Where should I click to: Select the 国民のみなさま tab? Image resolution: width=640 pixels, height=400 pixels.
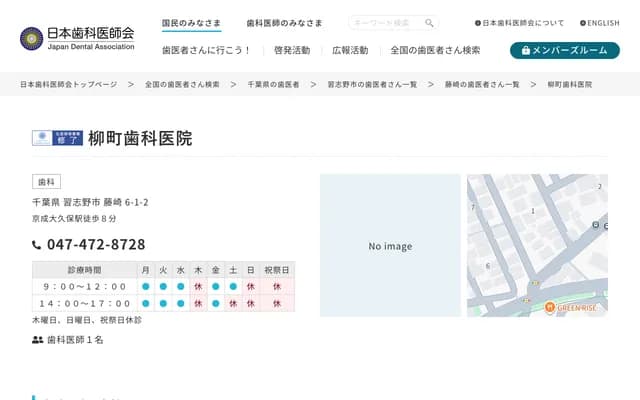(191, 23)
